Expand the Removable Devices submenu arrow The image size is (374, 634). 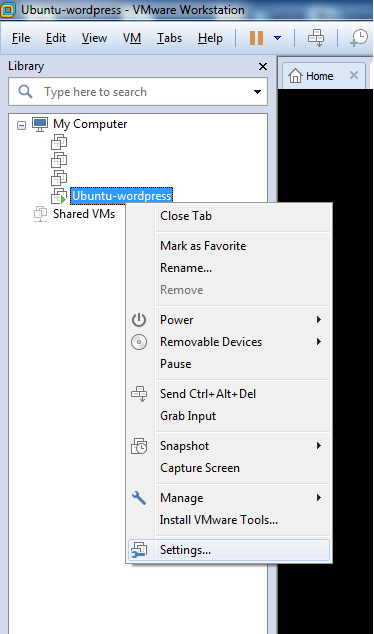pyautogui.click(x=319, y=342)
